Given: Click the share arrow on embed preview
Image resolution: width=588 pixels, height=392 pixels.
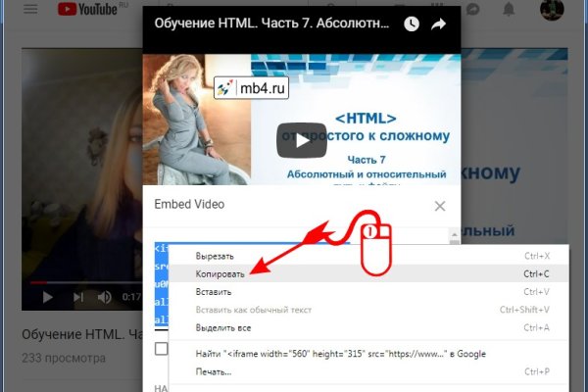Looking at the screenshot, I should tap(439, 24).
